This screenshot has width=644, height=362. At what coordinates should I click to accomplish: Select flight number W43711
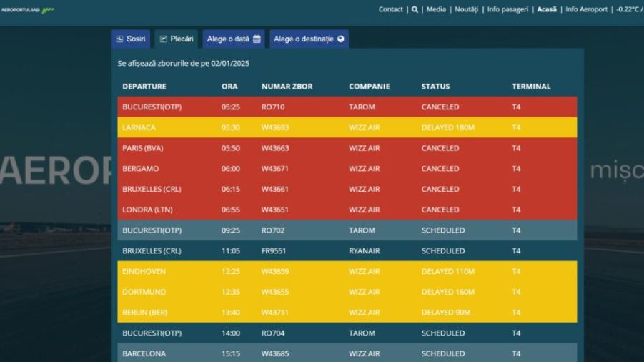click(275, 313)
